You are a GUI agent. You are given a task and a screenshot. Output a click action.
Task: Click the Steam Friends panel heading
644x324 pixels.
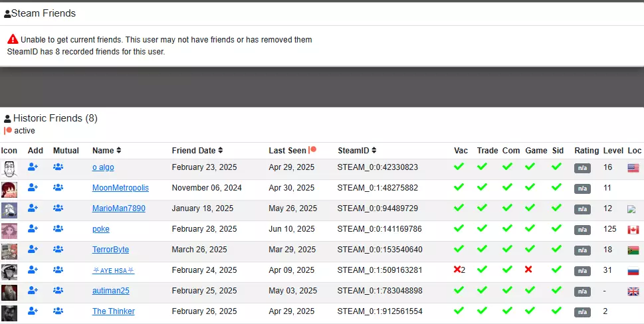40,13
